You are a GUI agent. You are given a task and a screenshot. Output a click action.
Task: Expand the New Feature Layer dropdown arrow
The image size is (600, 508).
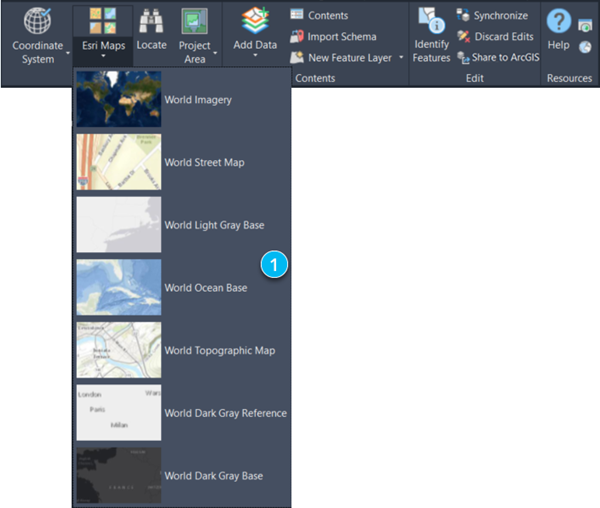point(401,58)
